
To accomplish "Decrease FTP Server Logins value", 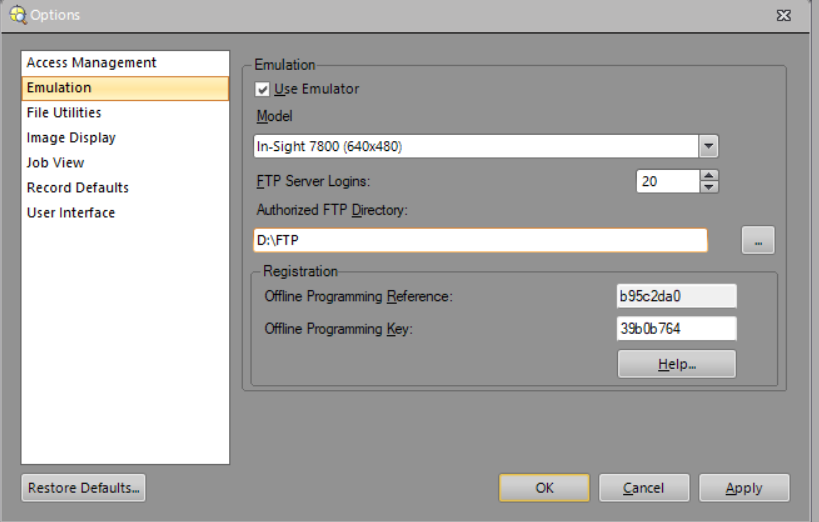I will tap(709, 187).
